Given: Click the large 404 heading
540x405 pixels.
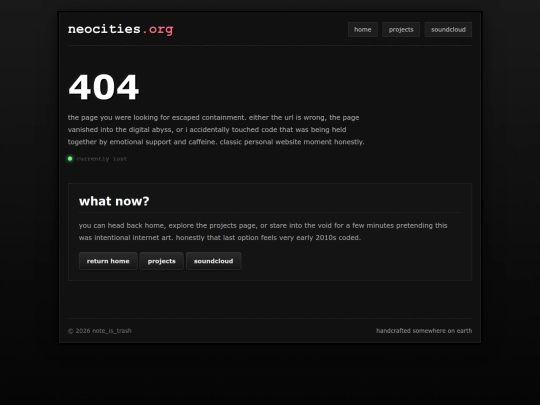Looking at the screenshot, I should pyautogui.click(x=104, y=87).
